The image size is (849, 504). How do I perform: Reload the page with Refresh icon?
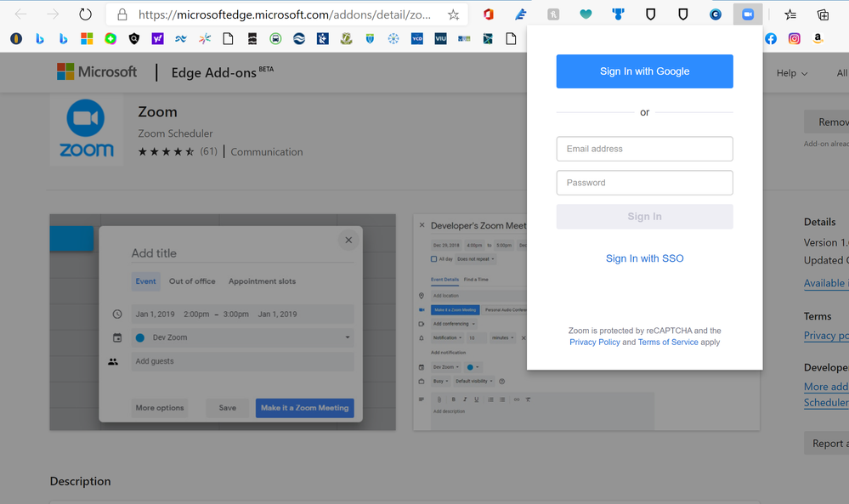[x=85, y=14]
